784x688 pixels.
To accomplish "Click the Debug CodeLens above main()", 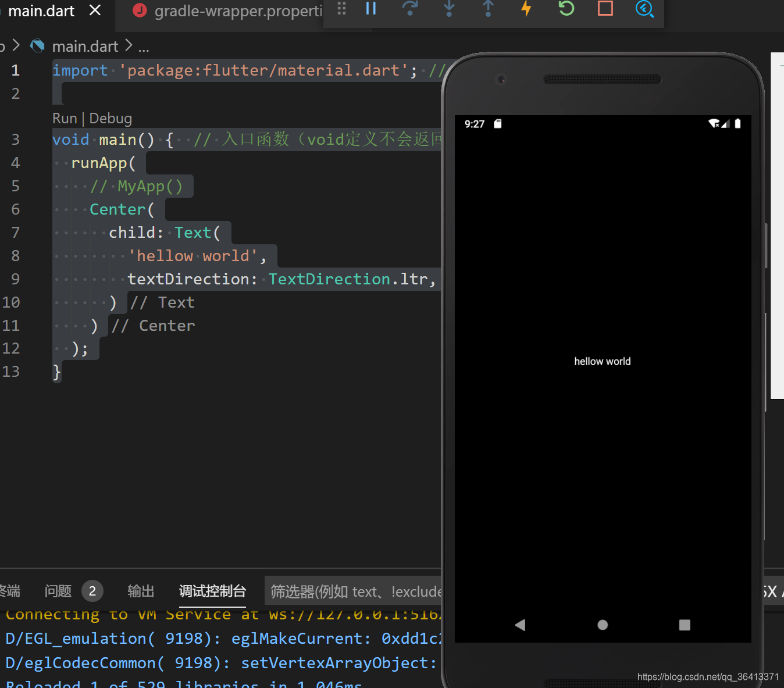I will coord(111,119).
